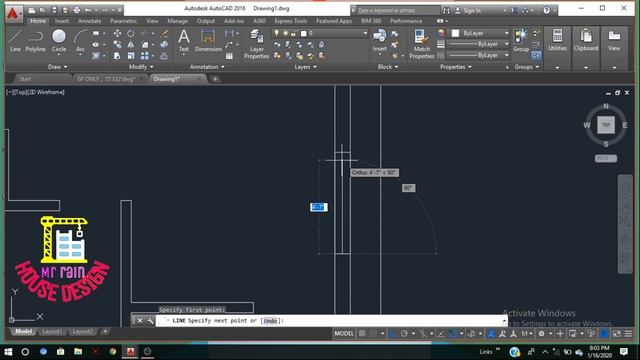Toggle annotation visibility in status bar
This screenshot has width=640, height=360.
pyautogui.click(x=491, y=334)
